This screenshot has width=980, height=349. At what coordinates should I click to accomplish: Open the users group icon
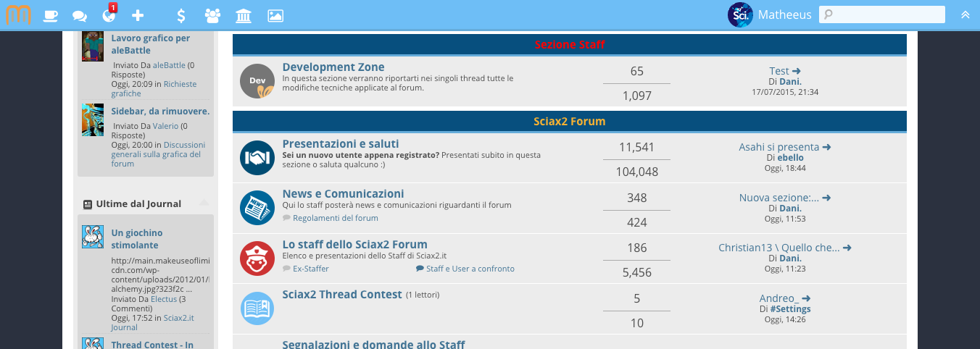(212, 15)
